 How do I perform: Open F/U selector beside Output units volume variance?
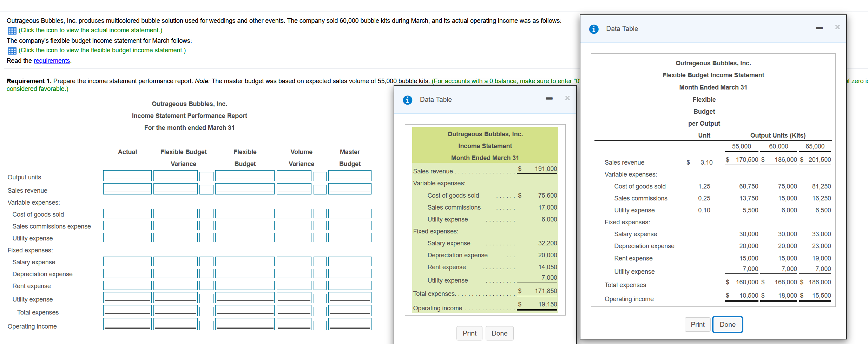[x=320, y=176]
